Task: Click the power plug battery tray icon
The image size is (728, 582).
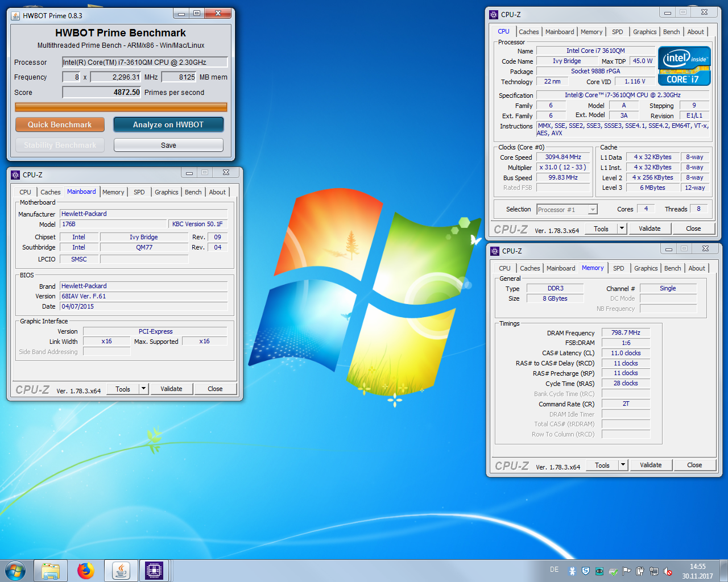Action: point(640,571)
